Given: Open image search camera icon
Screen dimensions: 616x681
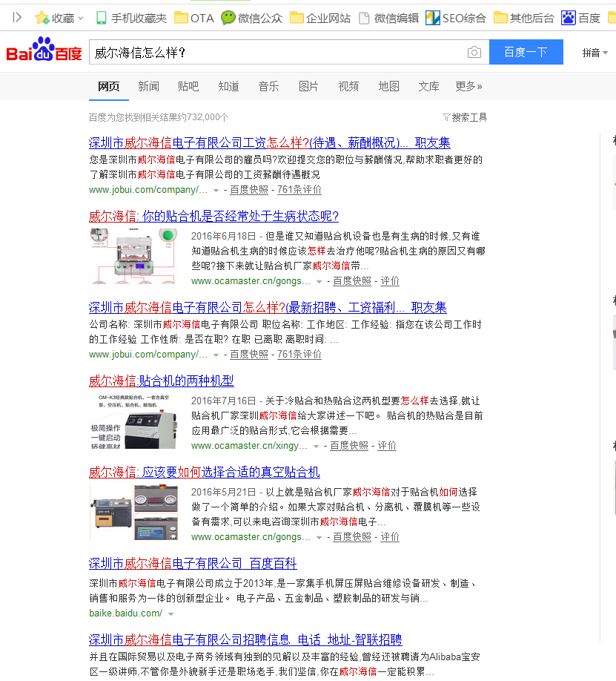Looking at the screenshot, I should pos(474,52).
